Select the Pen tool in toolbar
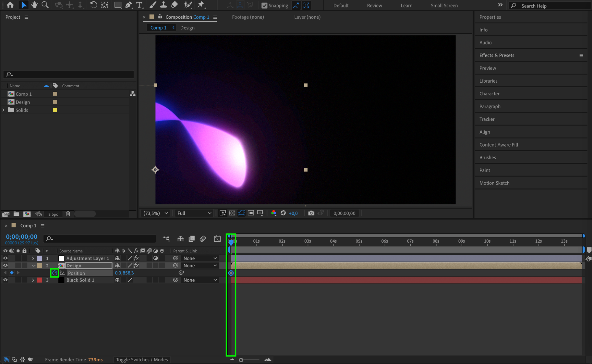 [129, 5]
